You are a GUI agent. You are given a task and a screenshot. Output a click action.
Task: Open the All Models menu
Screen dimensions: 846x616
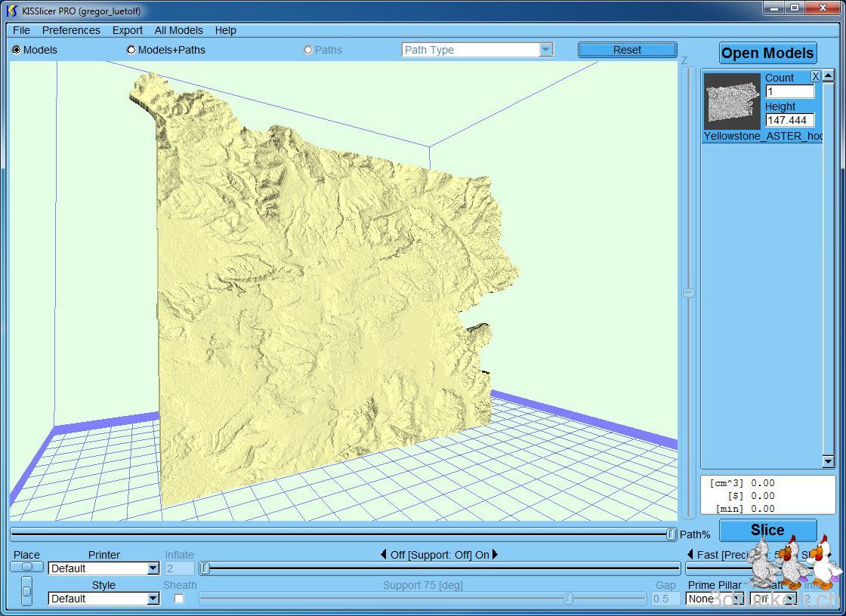pos(178,30)
